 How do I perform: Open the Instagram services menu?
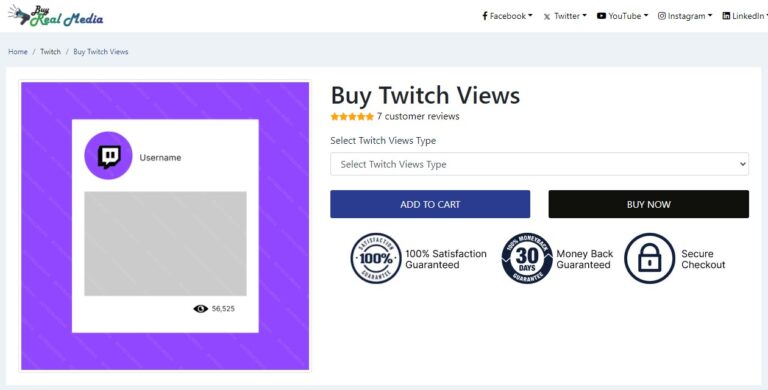(685, 16)
